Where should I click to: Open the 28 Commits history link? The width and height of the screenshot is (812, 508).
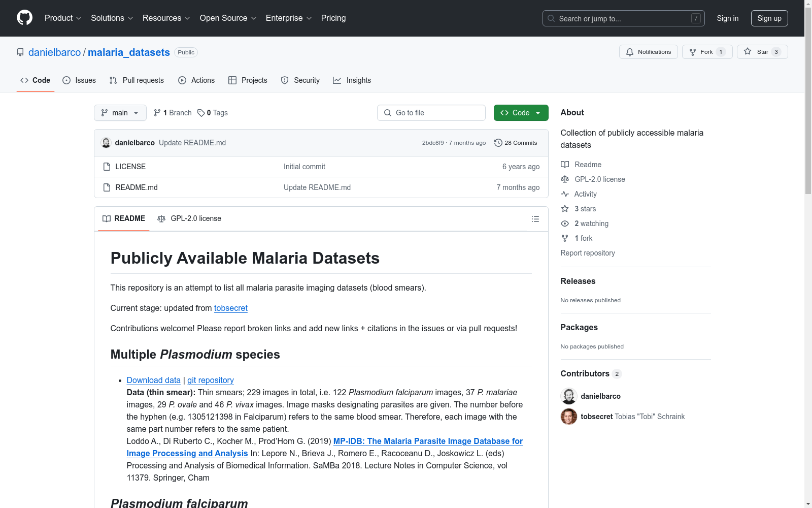[x=516, y=143]
